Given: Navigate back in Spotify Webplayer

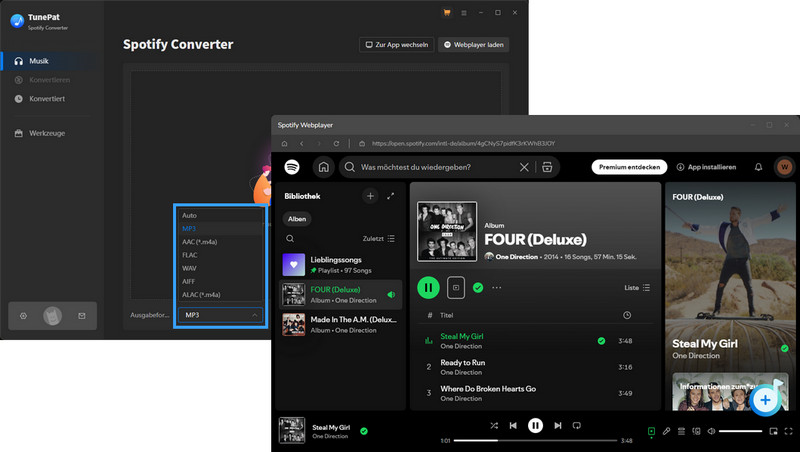Looking at the screenshot, I should coord(302,144).
